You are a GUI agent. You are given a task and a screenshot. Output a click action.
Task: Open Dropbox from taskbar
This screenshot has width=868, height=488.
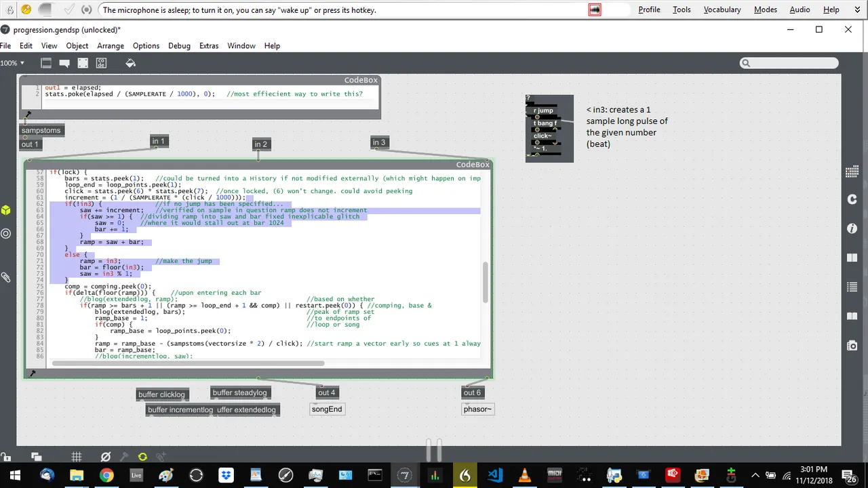tap(226, 475)
